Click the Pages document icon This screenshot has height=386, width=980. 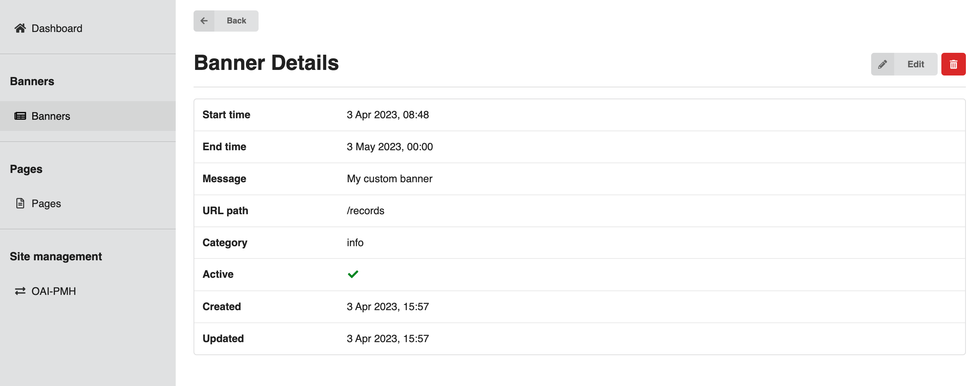(x=20, y=203)
